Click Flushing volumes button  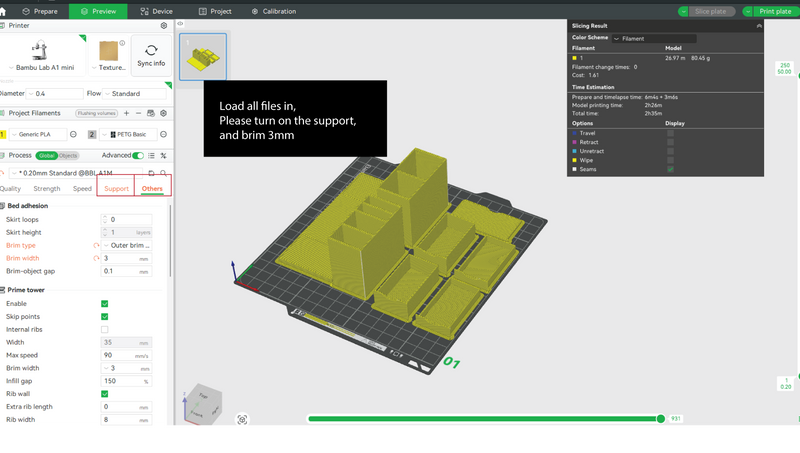point(97,113)
